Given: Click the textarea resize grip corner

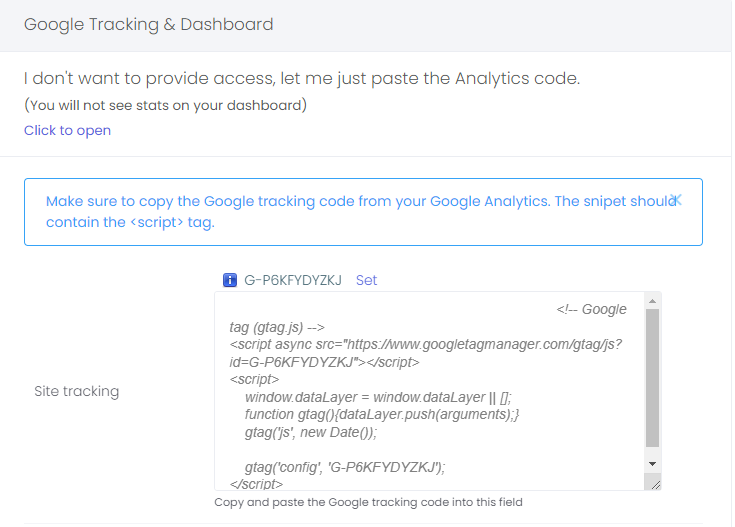Looking at the screenshot, I should click(653, 482).
